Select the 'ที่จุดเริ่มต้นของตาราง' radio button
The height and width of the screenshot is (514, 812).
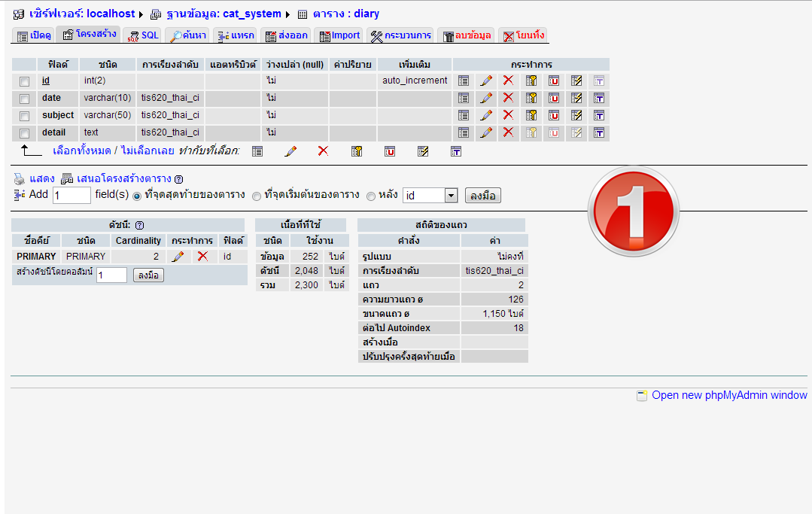[257, 196]
